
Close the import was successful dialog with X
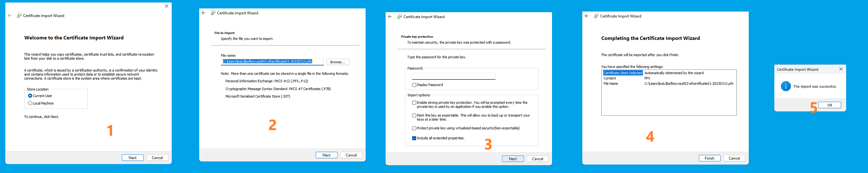pos(841,69)
